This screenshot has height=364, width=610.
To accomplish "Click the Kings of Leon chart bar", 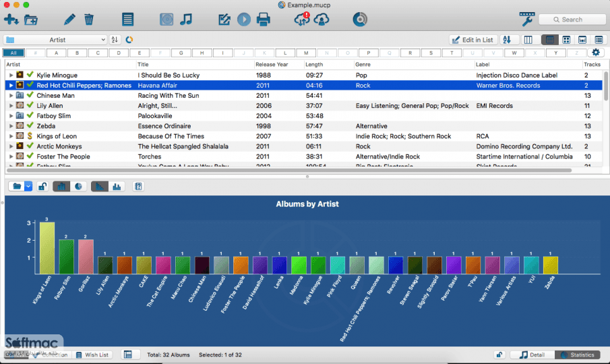I will pyautogui.click(x=47, y=248).
